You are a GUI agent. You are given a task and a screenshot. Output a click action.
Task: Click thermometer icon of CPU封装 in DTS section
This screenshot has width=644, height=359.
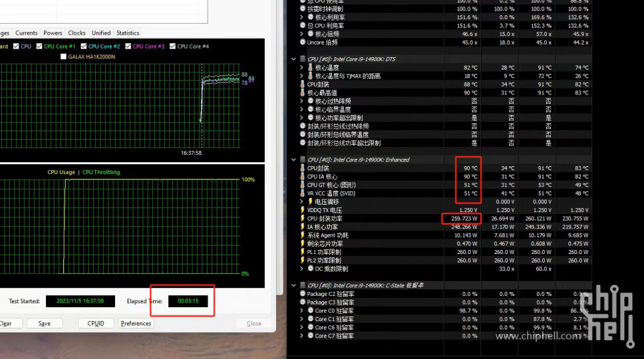[x=303, y=84]
